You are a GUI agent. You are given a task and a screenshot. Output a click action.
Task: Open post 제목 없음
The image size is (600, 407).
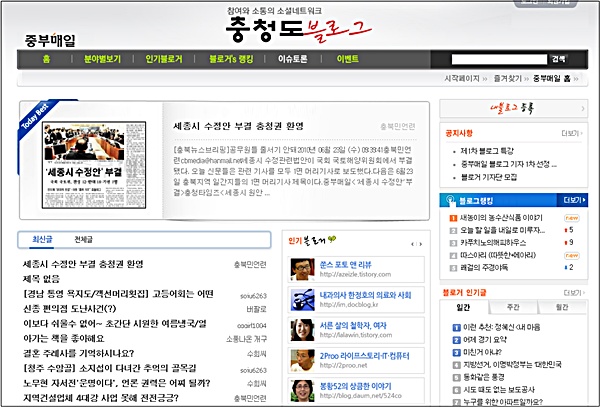coord(41,279)
